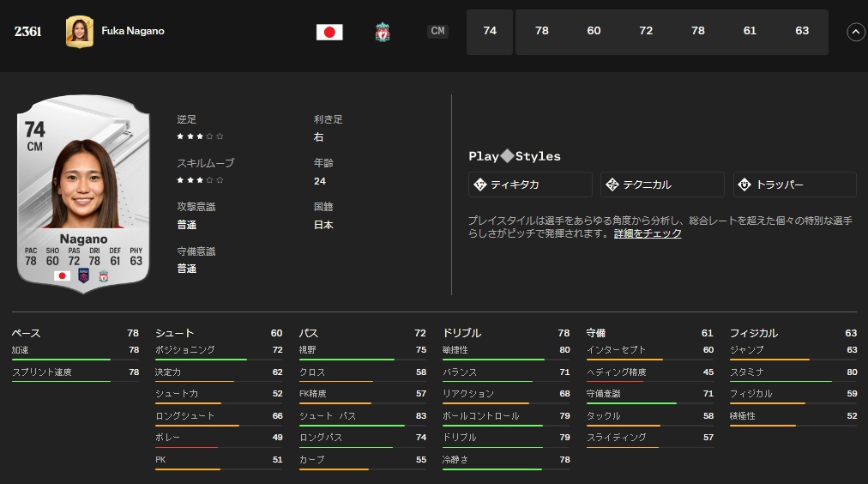Collapse the player row with chevron button
The image size is (868, 484).
(855, 32)
